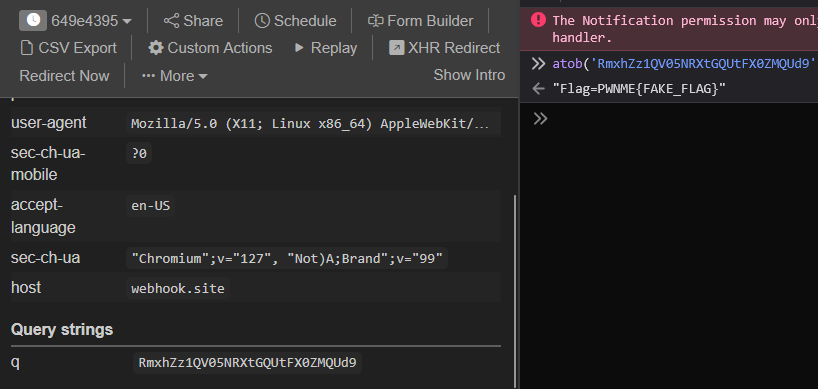Open the More dropdown menu
The image size is (818, 389).
175,76
